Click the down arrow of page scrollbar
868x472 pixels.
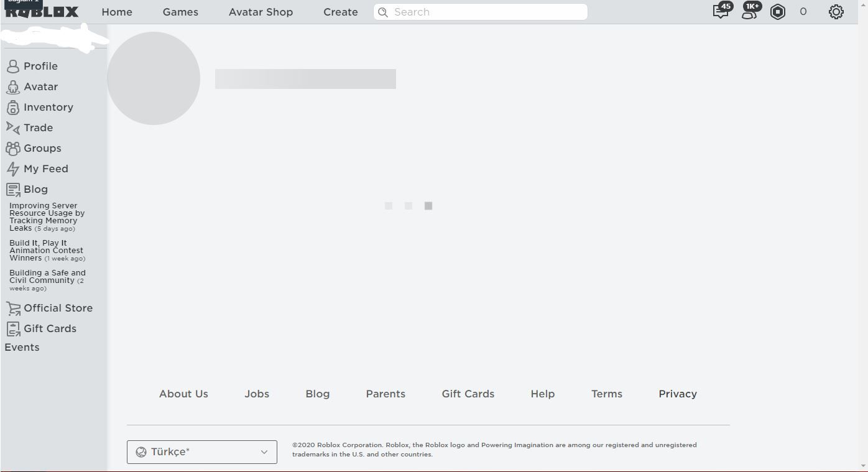click(x=863, y=465)
